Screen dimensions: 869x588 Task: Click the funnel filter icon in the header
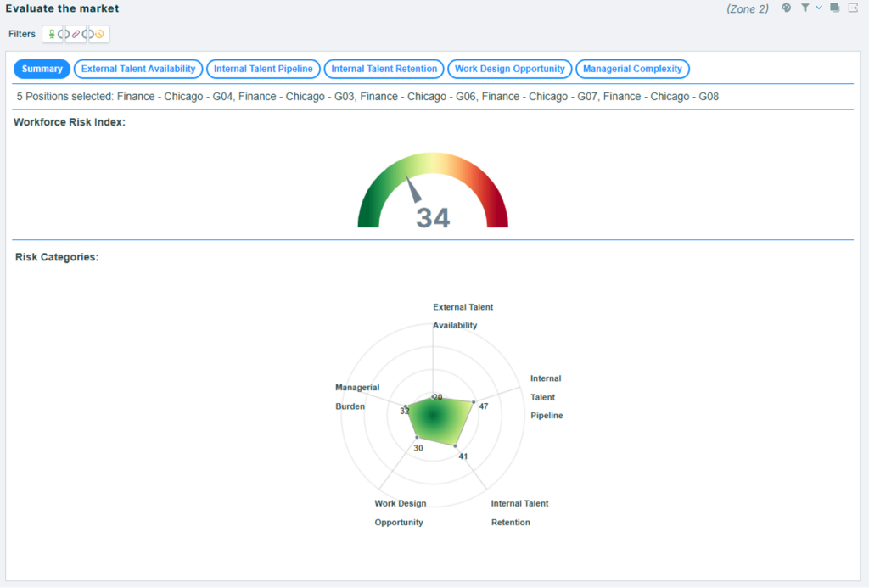click(805, 8)
